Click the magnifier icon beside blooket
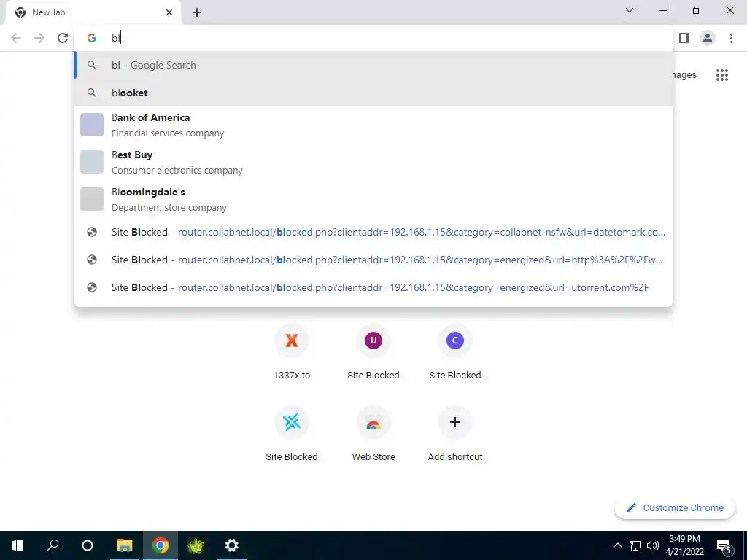Viewport: 747px width, 560px height. 92,93
